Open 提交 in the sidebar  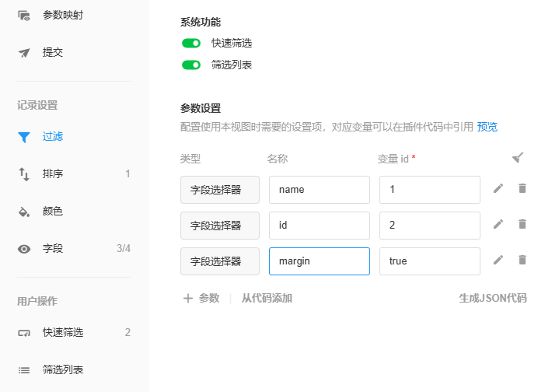click(53, 53)
